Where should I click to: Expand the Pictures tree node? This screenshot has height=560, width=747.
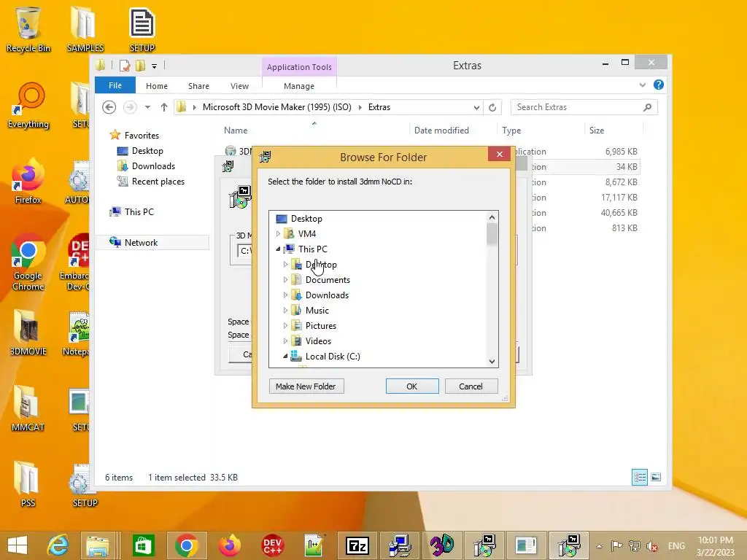point(285,326)
